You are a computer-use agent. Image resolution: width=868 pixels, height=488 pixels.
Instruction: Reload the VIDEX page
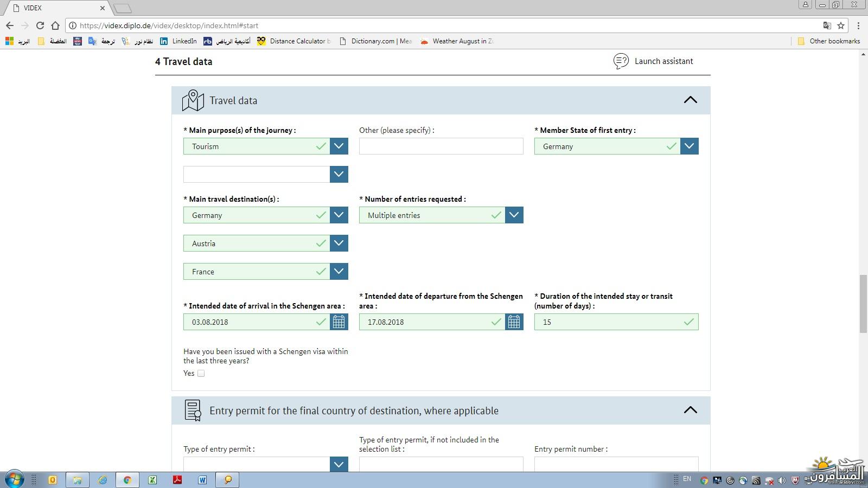click(40, 25)
